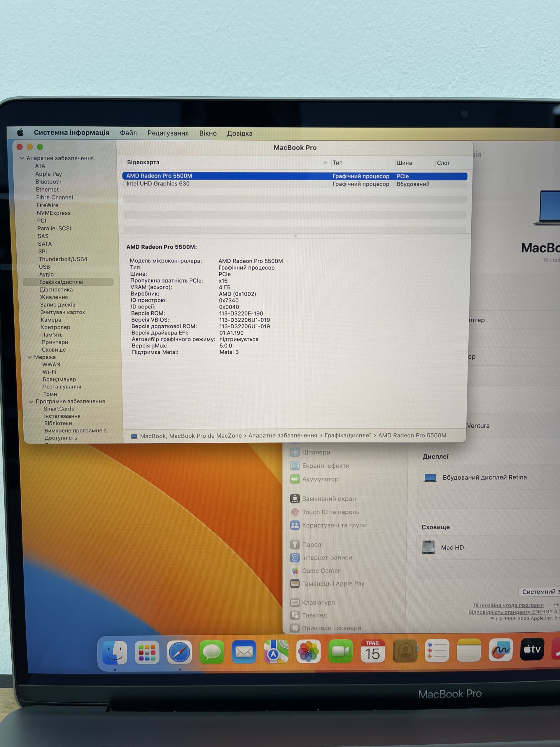Select Apple Pay in hardware tree
This screenshot has height=747, width=560.
point(49,174)
